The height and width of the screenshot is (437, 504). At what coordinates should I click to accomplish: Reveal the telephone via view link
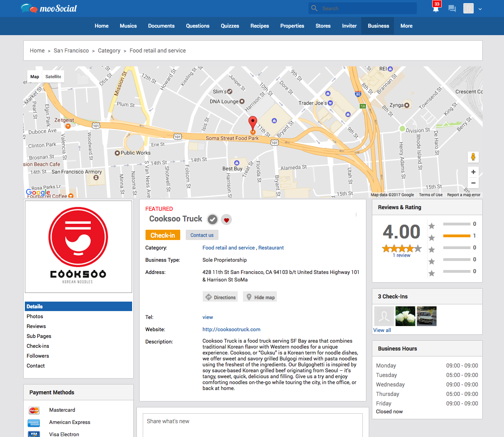tap(207, 317)
